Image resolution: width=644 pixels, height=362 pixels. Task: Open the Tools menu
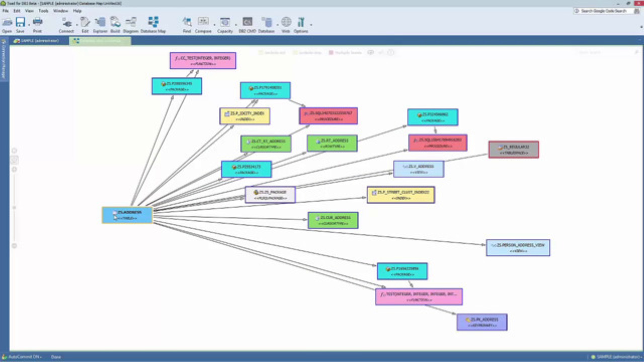point(44,11)
